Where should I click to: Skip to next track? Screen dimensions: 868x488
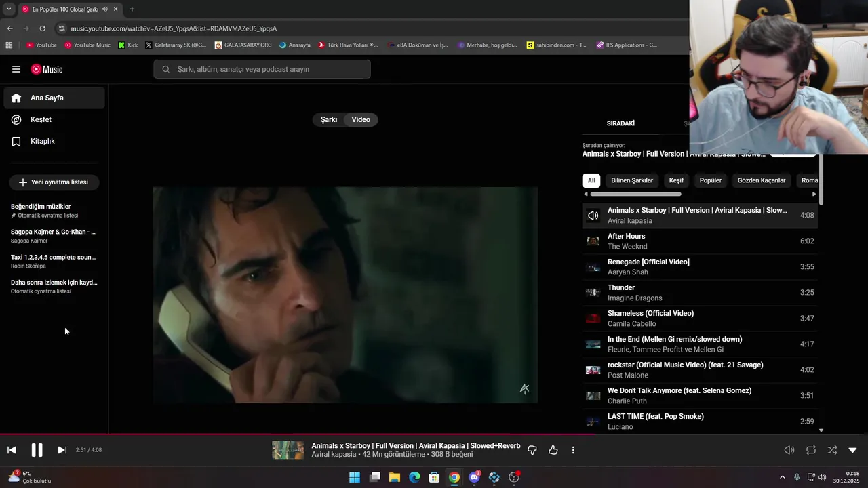point(62,450)
